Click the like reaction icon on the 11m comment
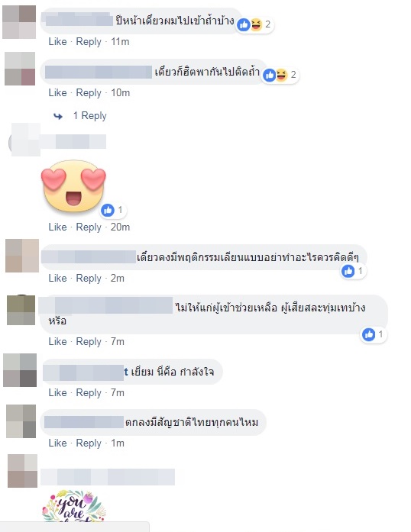Viewport: 411px width, 532px height. (x=244, y=24)
